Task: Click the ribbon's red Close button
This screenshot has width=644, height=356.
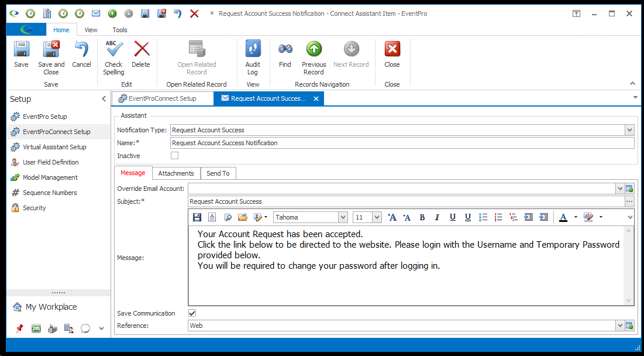Action: (x=392, y=54)
